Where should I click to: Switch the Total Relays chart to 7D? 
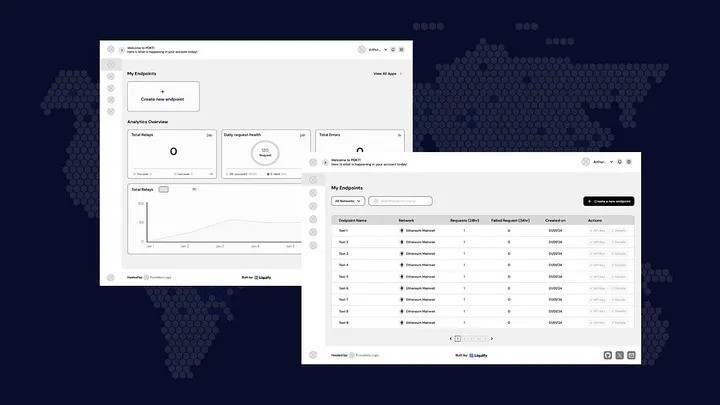click(x=194, y=188)
